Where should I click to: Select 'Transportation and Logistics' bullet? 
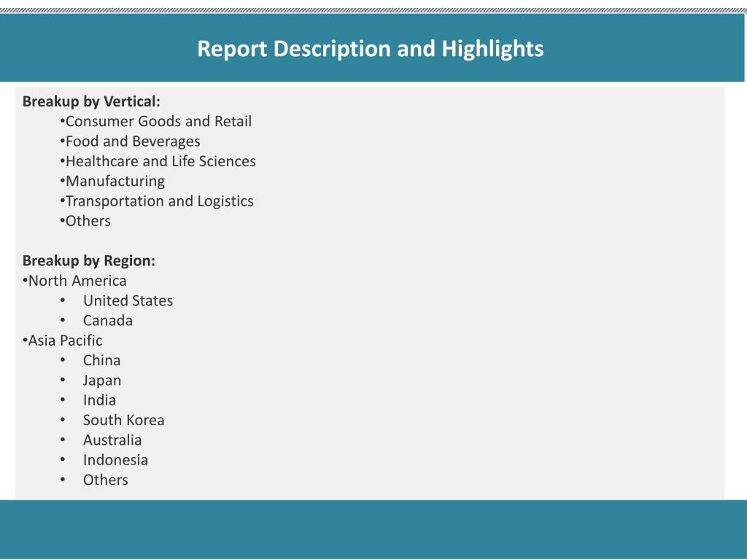pyautogui.click(x=157, y=201)
